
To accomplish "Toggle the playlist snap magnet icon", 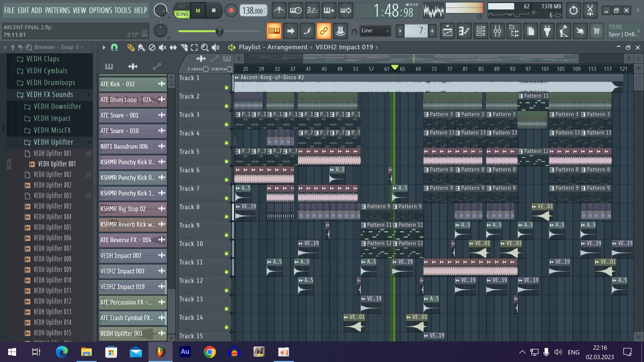I will 114,47.
